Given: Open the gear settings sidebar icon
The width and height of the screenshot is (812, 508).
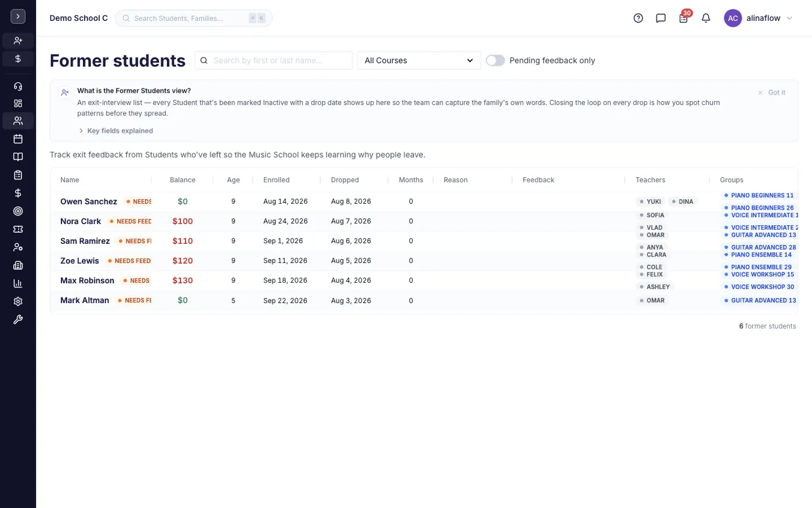Looking at the screenshot, I should click(18, 301).
